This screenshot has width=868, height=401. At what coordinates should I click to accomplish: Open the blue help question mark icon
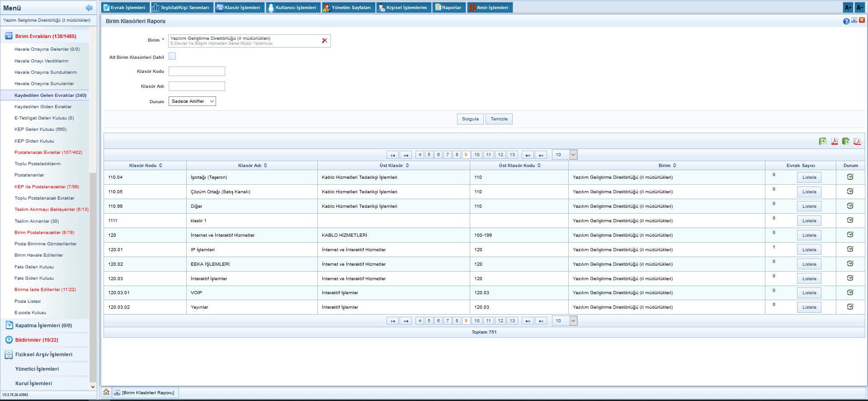tap(846, 21)
